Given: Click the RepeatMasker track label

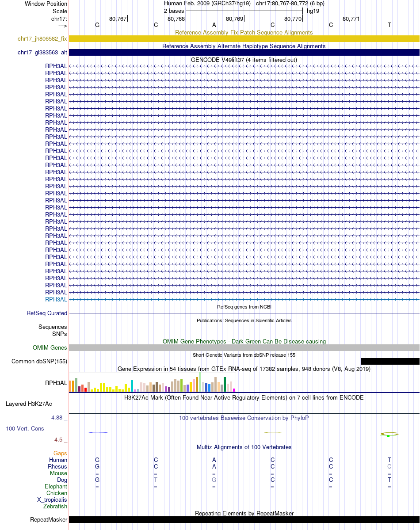Looking at the screenshot, I should (49, 519).
